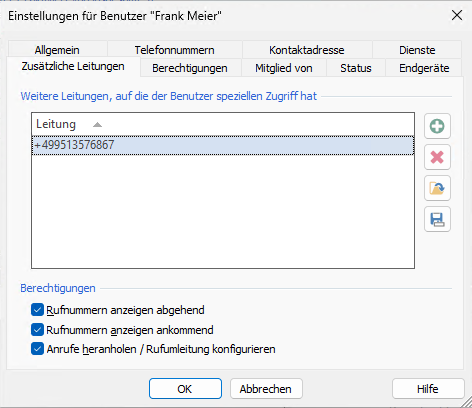Open Hilfe for this dialog
The height and width of the screenshot is (408, 472).
[x=428, y=389]
